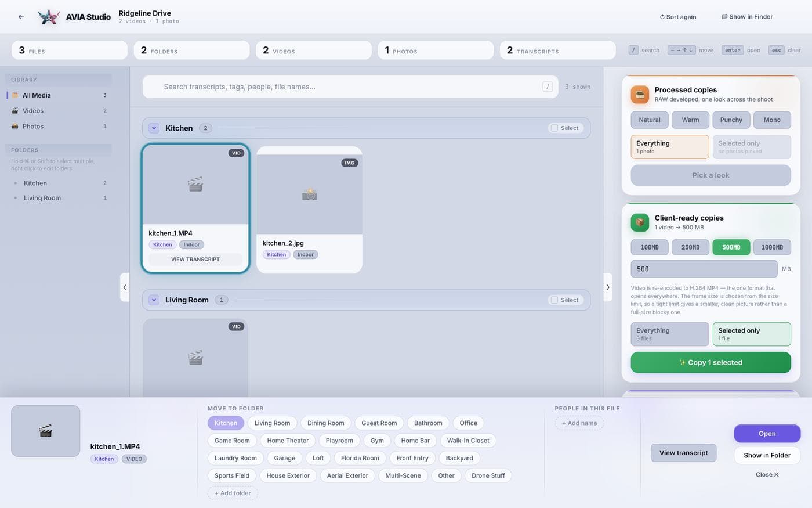Select the Living Room video thumbnail
This screenshot has width=812, height=508.
point(195,358)
